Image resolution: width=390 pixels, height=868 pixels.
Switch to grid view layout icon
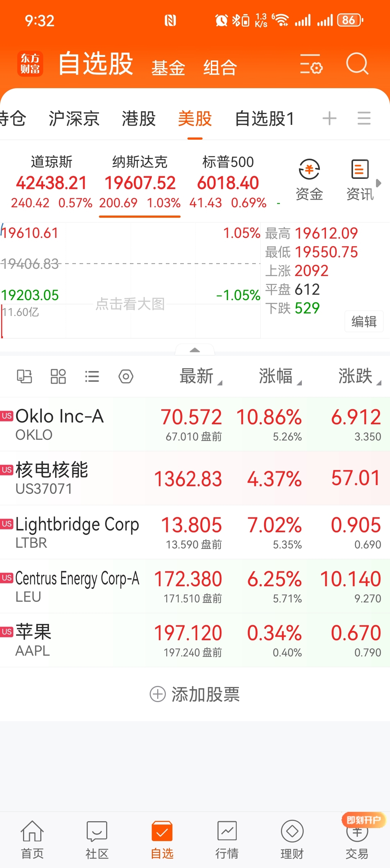tap(58, 377)
